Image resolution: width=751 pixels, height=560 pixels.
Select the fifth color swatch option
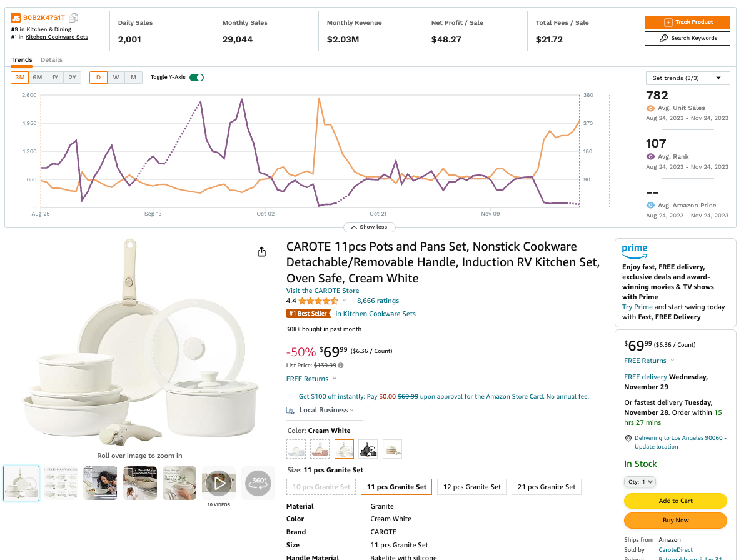click(392, 449)
